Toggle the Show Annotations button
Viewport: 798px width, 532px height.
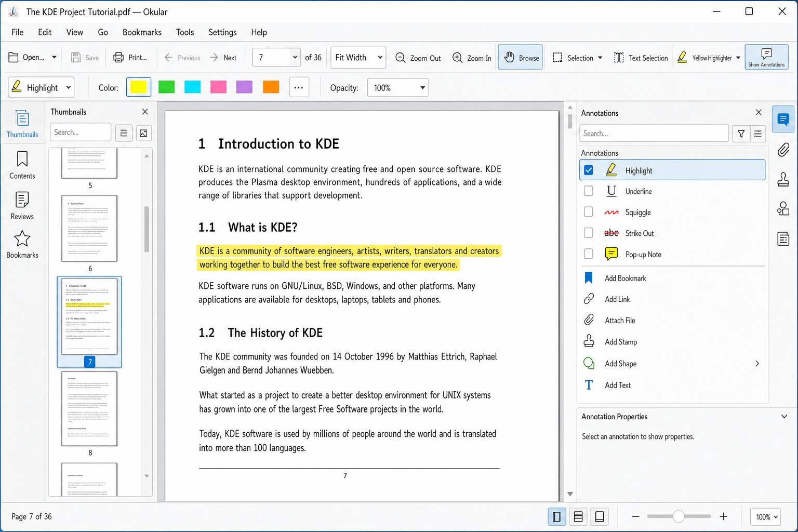[766, 57]
